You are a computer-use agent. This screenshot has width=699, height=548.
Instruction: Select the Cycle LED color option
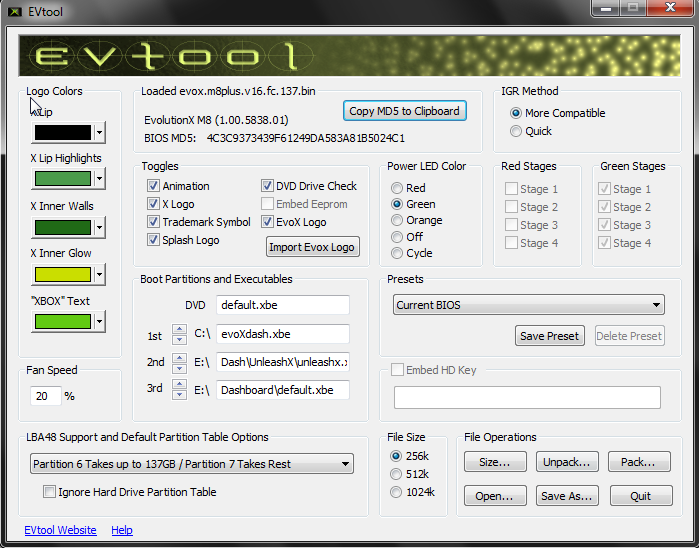coord(397,253)
